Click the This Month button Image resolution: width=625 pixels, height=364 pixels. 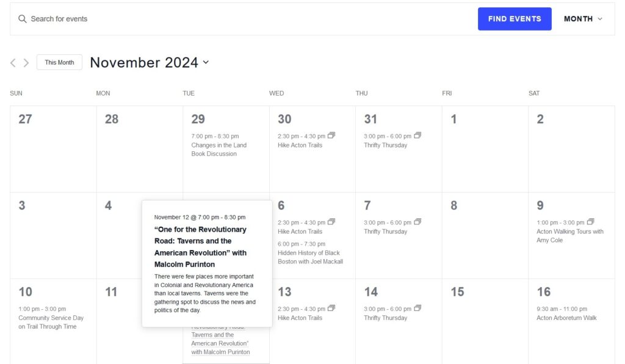pyautogui.click(x=59, y=62)
